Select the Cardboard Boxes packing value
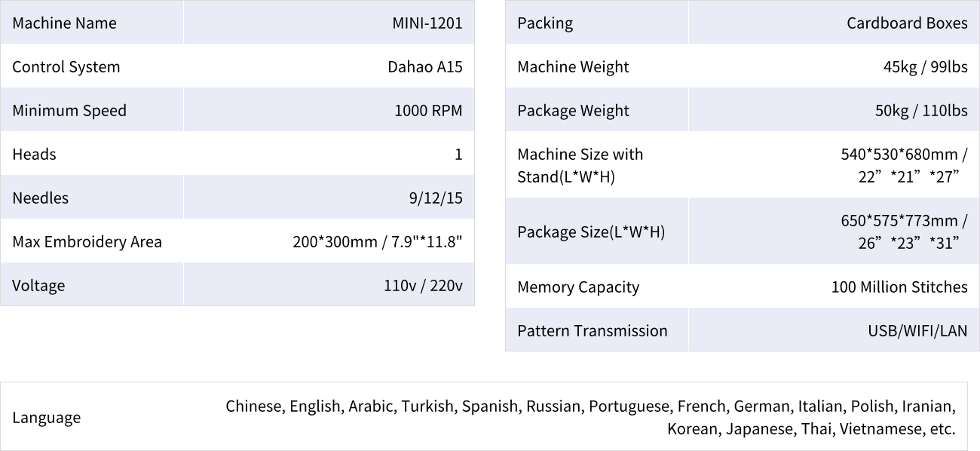Image resolution: width=980 pixels, height=451 pixels. [907, 23]
